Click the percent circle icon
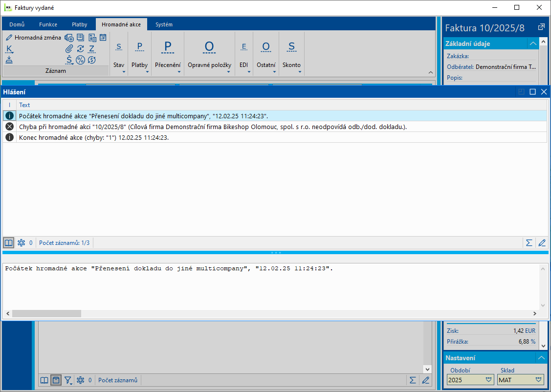The image size is (551, 392). [x=81, y=60]
